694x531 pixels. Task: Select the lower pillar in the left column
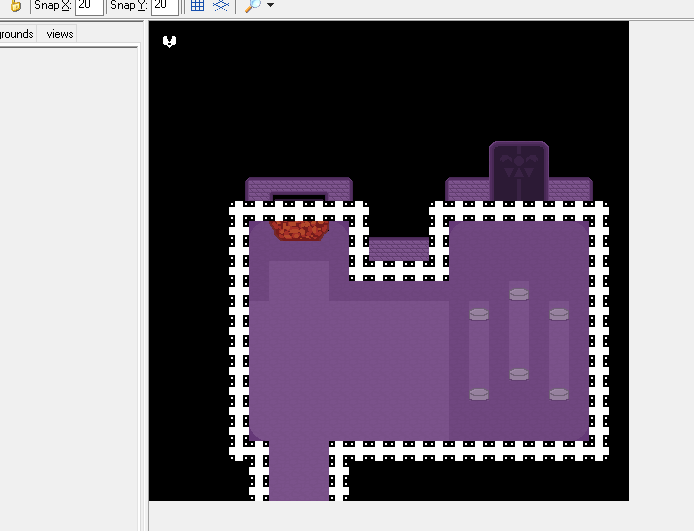(479, 394)
